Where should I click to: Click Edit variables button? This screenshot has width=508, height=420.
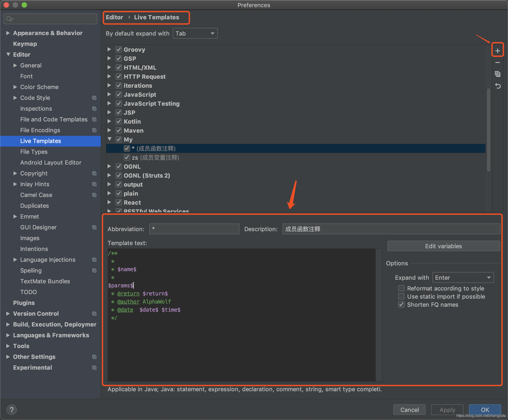[x=443, y=246]
